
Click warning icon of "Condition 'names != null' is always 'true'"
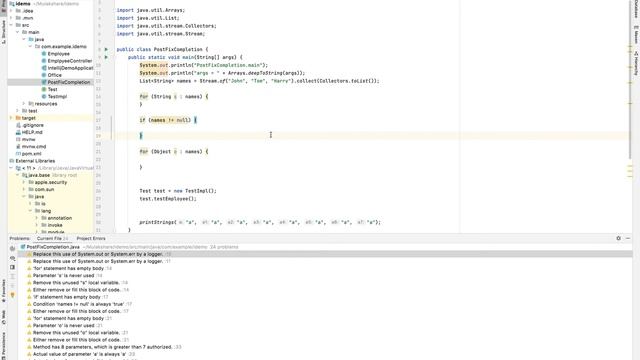[x=29, y=304]
